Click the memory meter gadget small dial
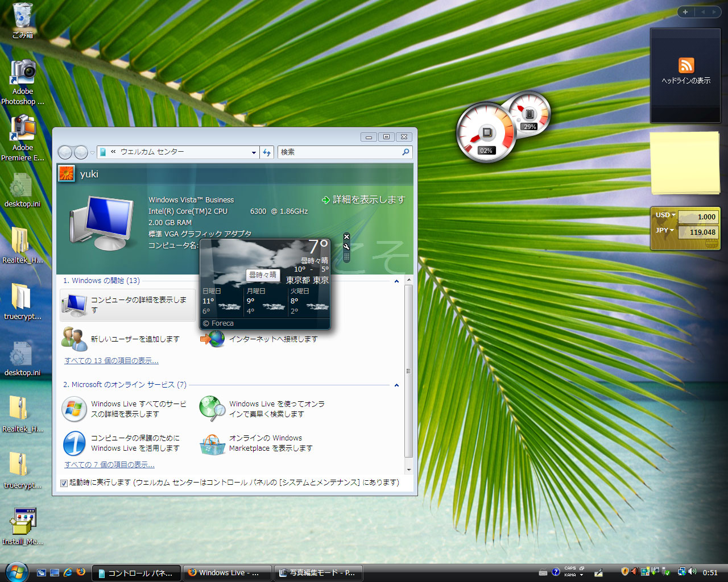728x582 pixels. click(530, 114)
